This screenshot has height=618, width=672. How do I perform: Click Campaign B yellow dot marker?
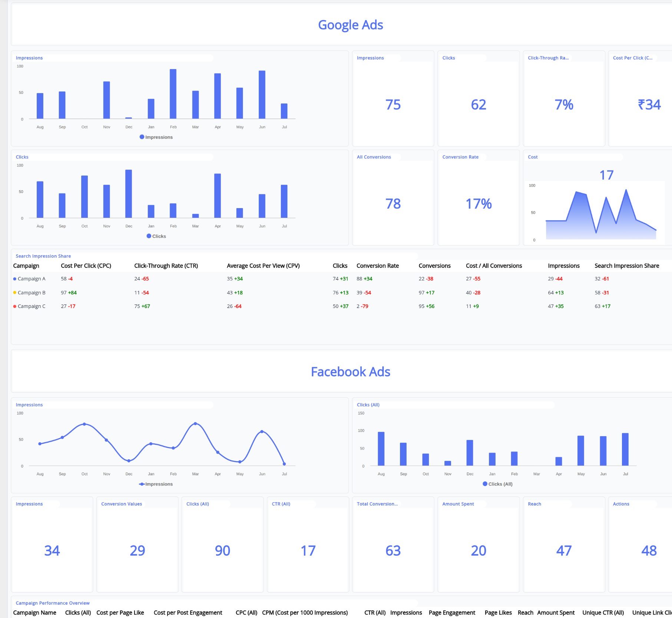point(15,293)
